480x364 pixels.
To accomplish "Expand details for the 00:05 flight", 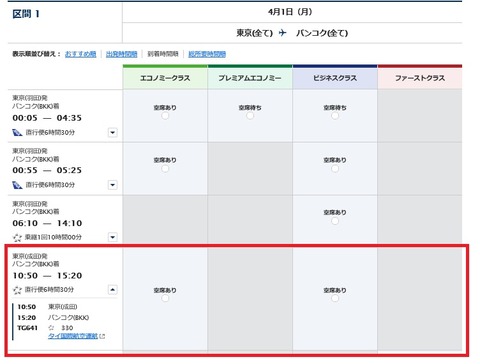I will click(x=113, y=132).
